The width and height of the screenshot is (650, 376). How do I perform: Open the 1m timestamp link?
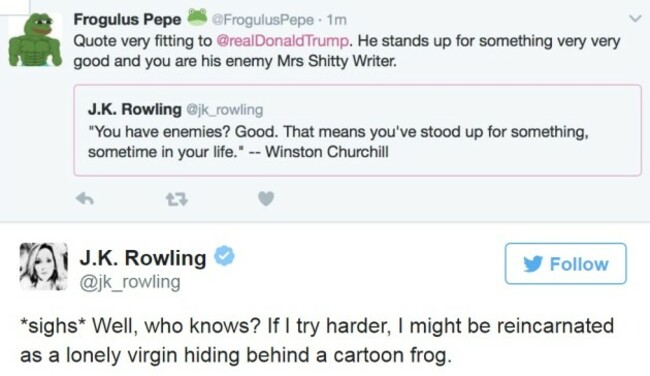click(336, 19)
